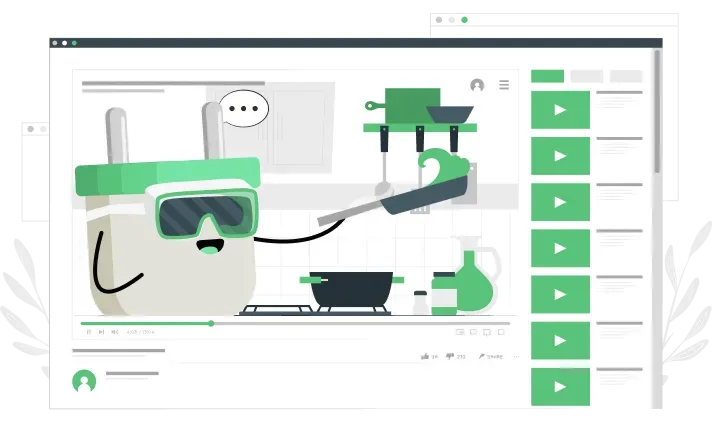
Task: Click the fullscreen icon in the player
Action: (501, 332)
